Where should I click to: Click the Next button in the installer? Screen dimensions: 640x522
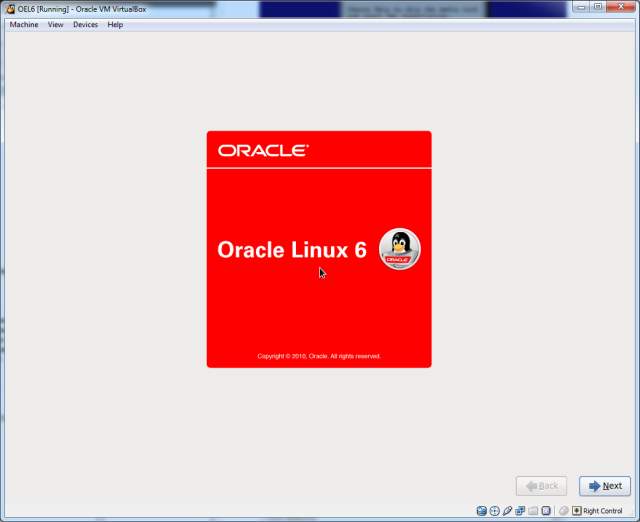click(605, 486)
